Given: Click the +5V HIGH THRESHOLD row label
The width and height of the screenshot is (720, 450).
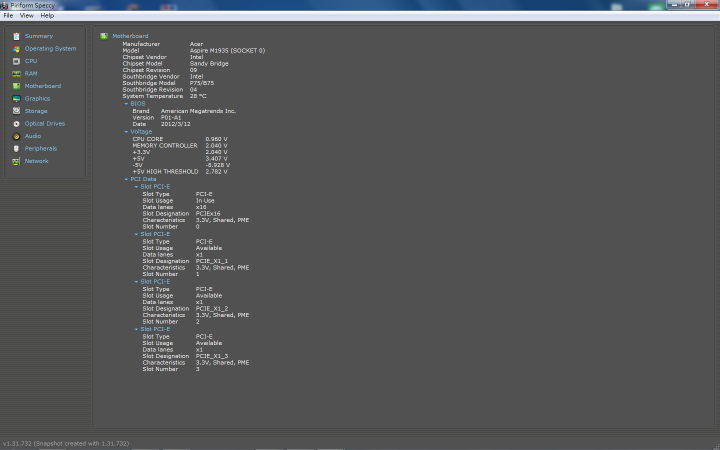Looking at the screenshot, I should pos(165,172).
